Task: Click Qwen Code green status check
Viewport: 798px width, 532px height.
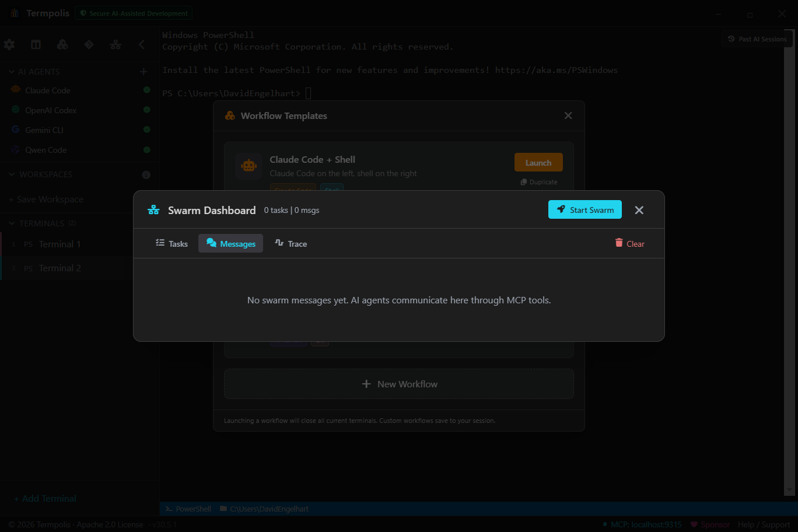Action: pyautogui.click(x=147, y=149)
